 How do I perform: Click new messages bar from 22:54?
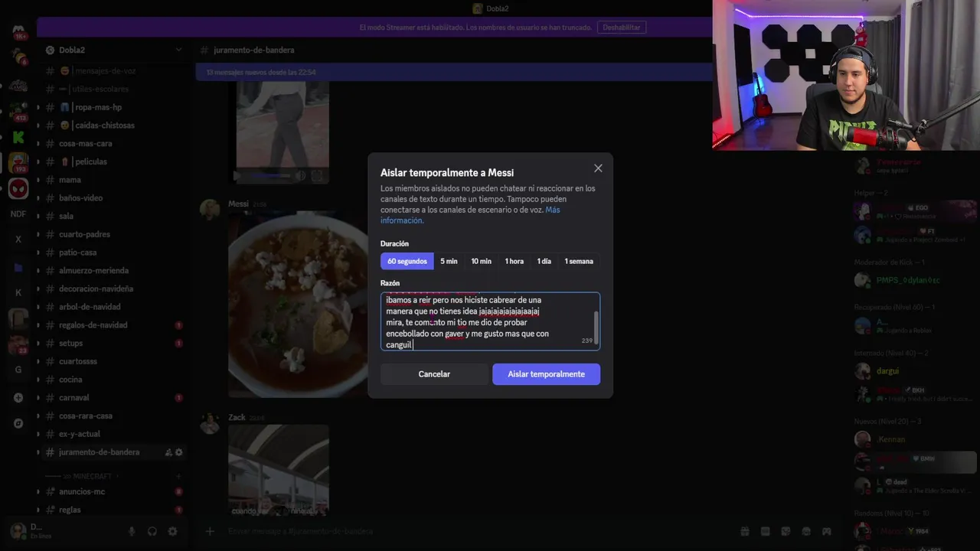(454, 72)
